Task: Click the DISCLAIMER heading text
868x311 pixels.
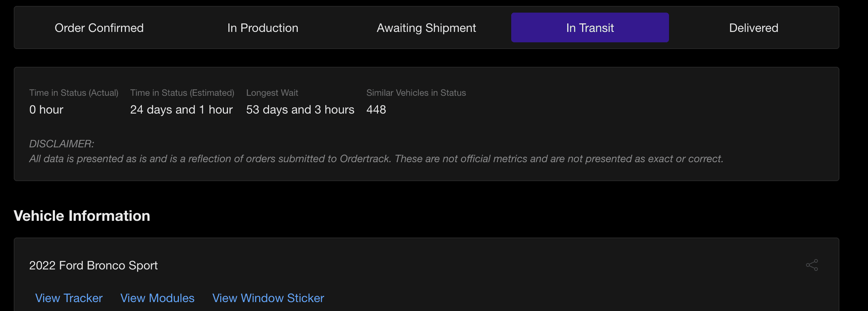Action: [62, 144]
